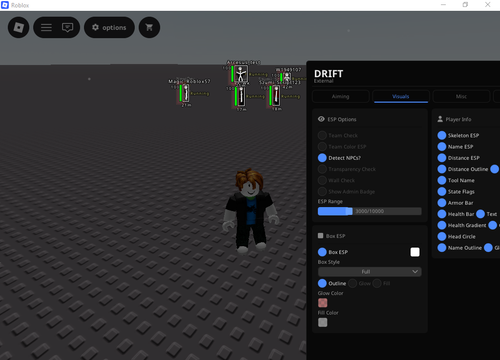This screenshot has height=360, width=500.
Task: Click the Roblox icon in the title bar
Action: click(x=5, y=5)
